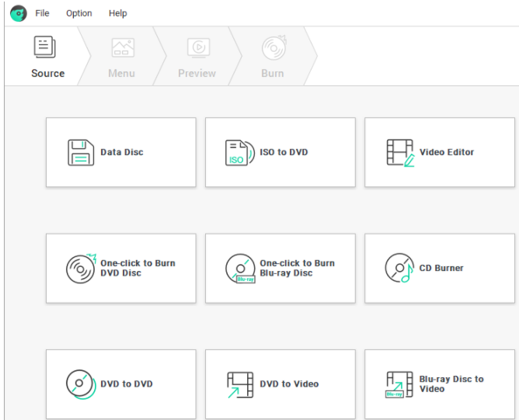Click the Video Editor filmstrip pencil icon
Image resolution: width=519 pixels, height=420 pixels.
400,153
